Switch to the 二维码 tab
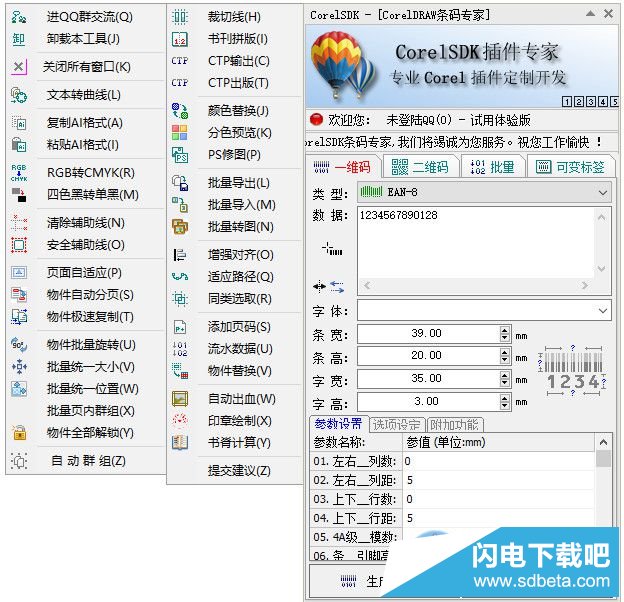The height and width of the screenshot is (602, 624). coord(420,167)
